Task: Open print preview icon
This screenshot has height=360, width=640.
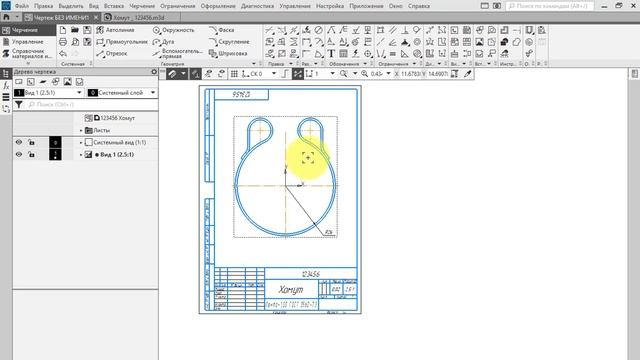Action: [75, 42]
